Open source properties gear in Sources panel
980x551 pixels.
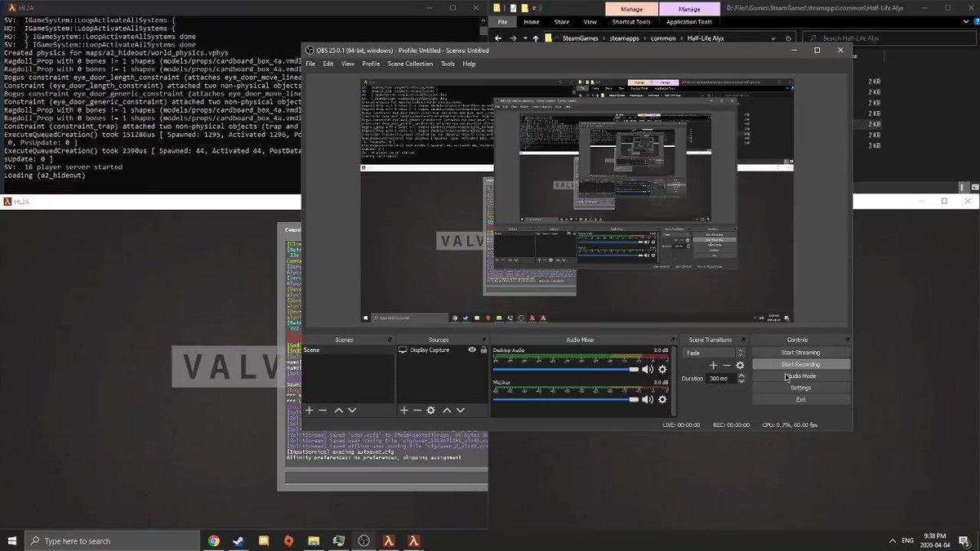coord(430,411)
